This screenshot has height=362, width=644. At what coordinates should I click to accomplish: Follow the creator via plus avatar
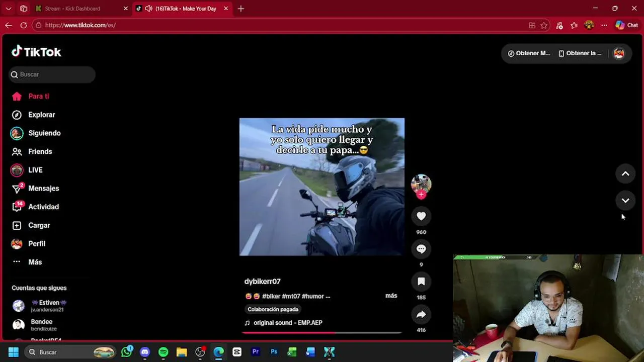[421, 195]
